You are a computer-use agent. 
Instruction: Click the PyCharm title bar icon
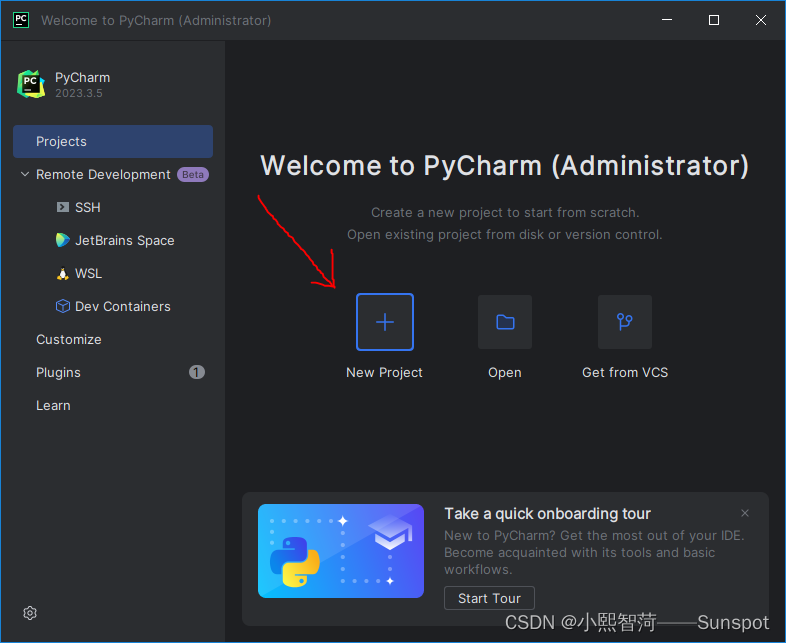click(x=21, y=20)
